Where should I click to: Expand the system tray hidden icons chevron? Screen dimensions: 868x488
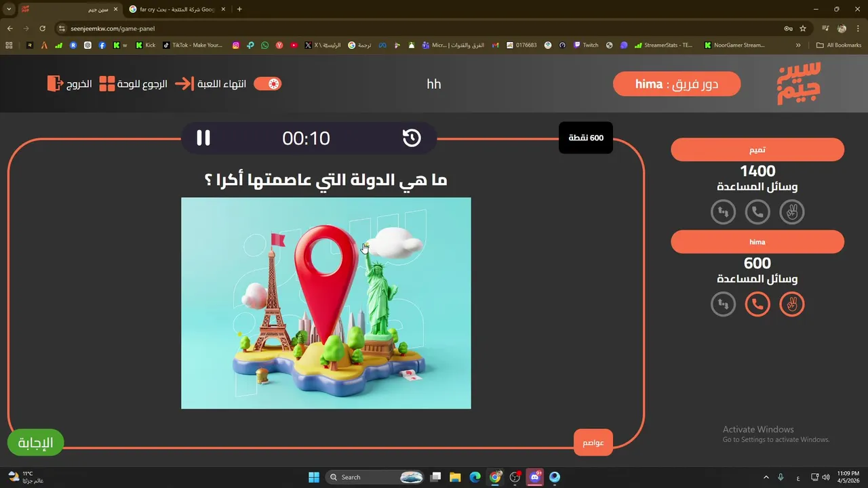coord(766,477)
